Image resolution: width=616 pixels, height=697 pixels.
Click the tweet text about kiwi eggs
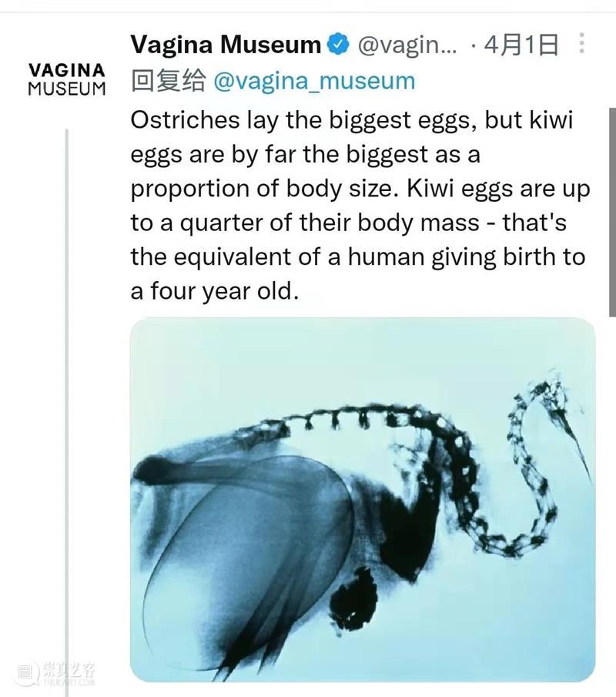tap(360, 206)
